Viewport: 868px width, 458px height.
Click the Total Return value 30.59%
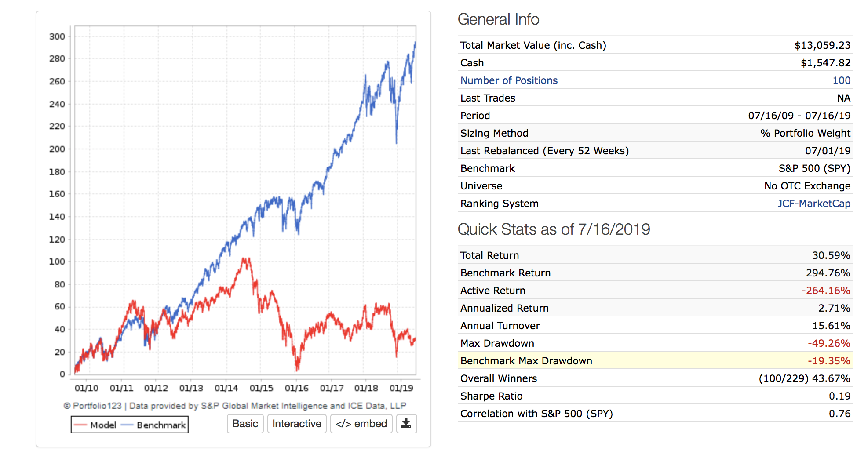pyautogui.click(x=831, y=255)
